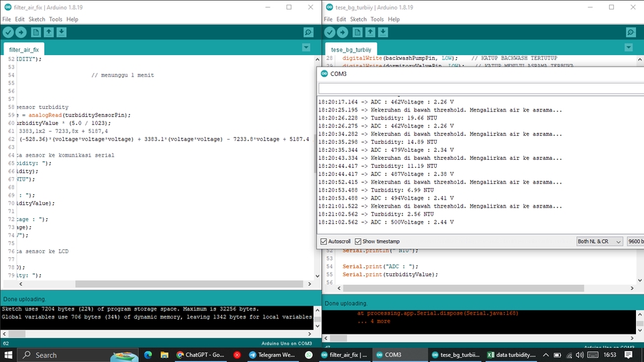
Task: Open File menu in filter_air_fix window
Action: pos(7,19)
